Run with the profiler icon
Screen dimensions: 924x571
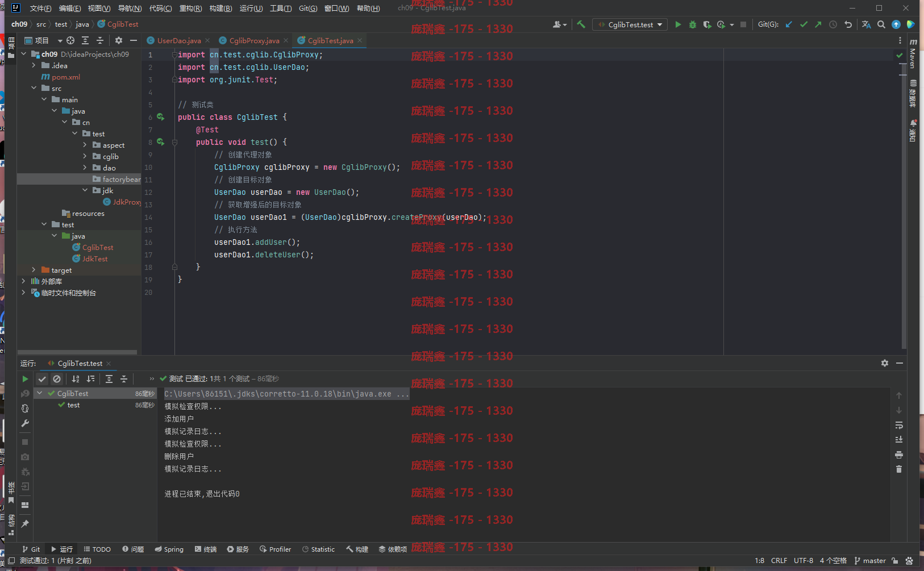(721, 24)
